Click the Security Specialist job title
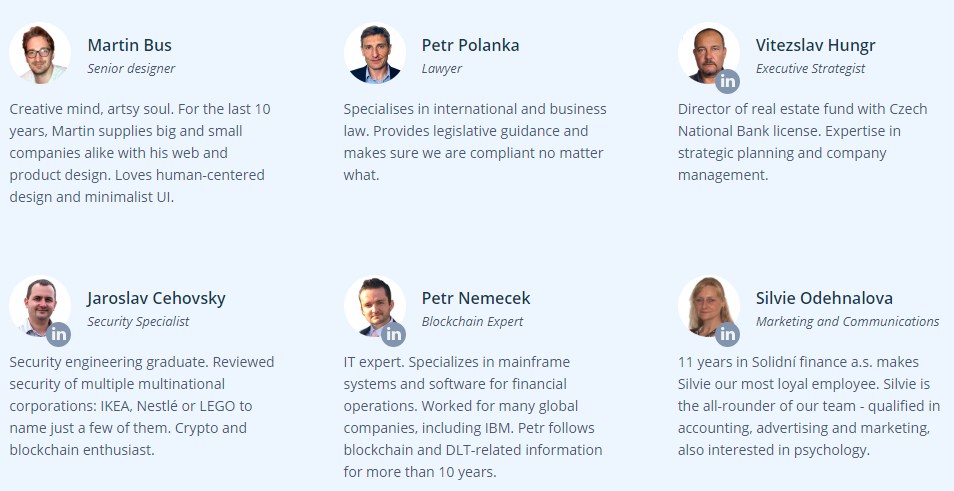 [x=138, y=322]
